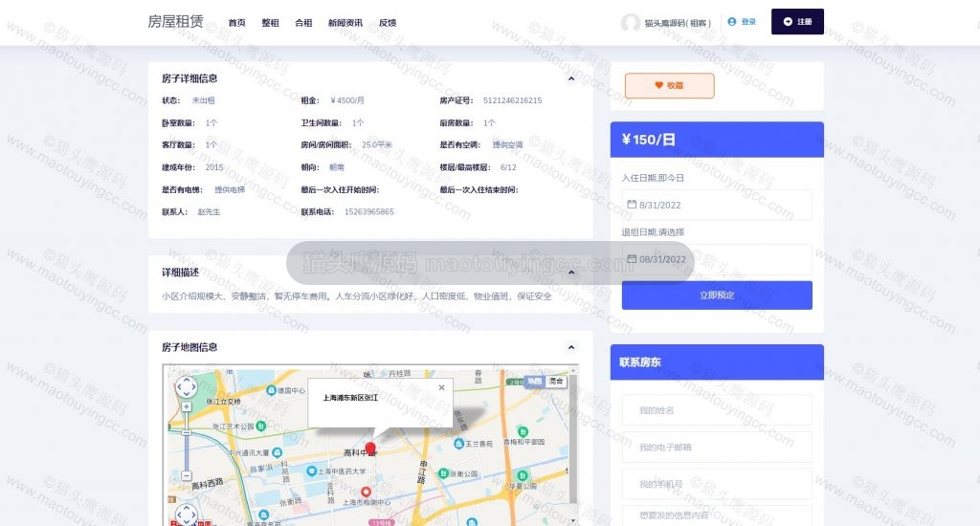Open the 合租 shared-rent menu item
Viewport: 980px width, 526px height.
303,23
